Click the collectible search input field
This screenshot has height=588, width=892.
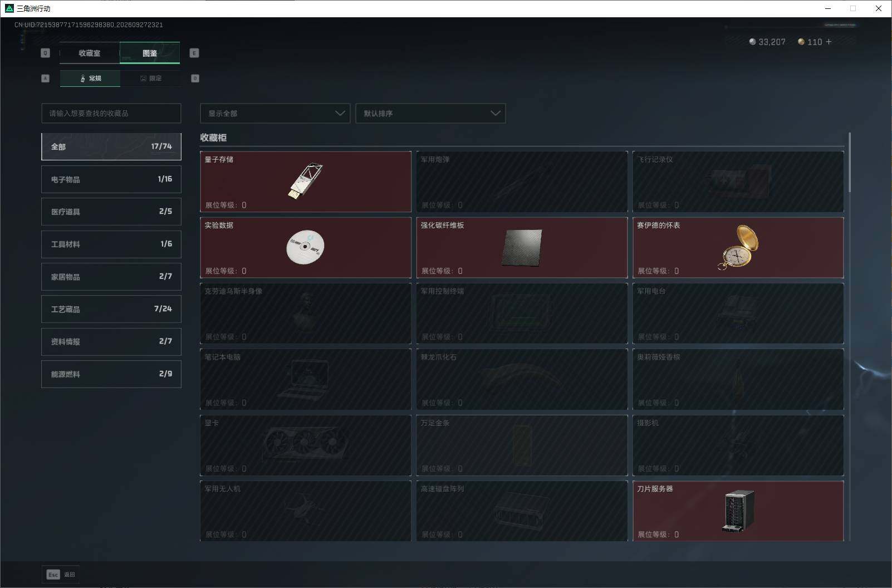click(x=111, y=113)
